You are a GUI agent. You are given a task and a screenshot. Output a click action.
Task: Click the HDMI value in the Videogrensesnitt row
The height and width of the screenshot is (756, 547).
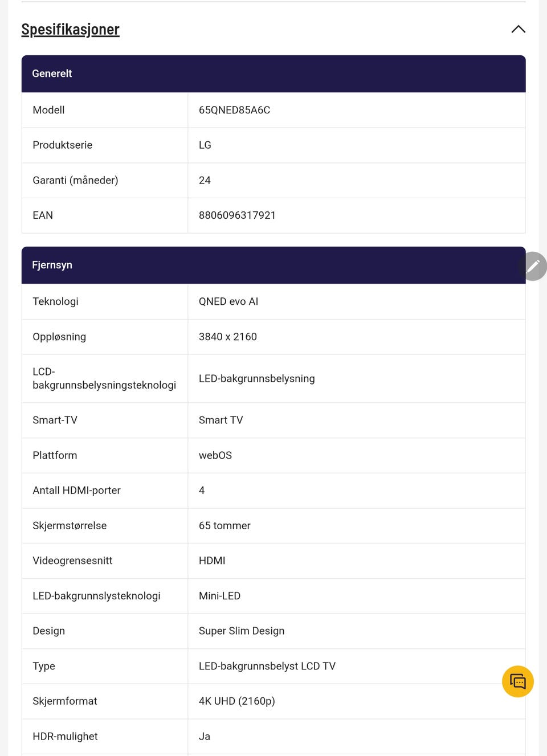click(x=212, y=561)
